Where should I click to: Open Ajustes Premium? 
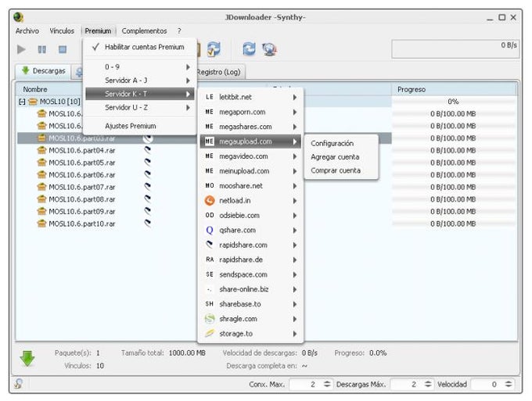(x=131, y=126)
